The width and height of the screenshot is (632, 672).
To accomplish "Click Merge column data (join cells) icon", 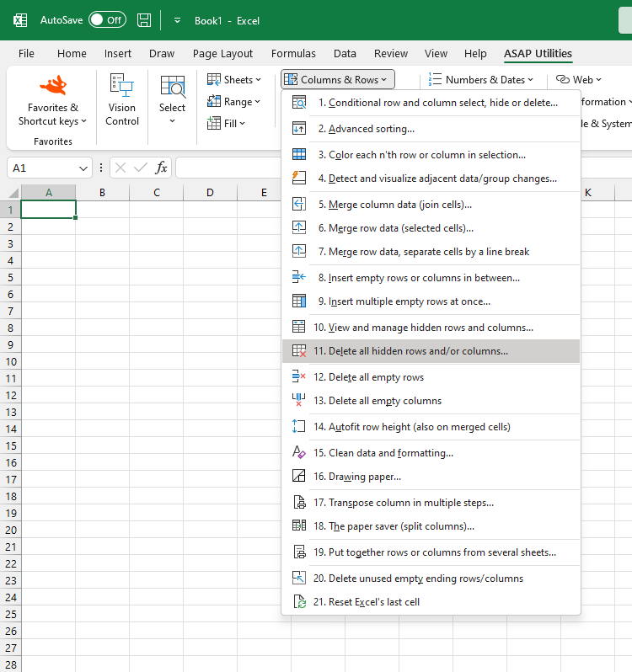I will coord(299,204).
